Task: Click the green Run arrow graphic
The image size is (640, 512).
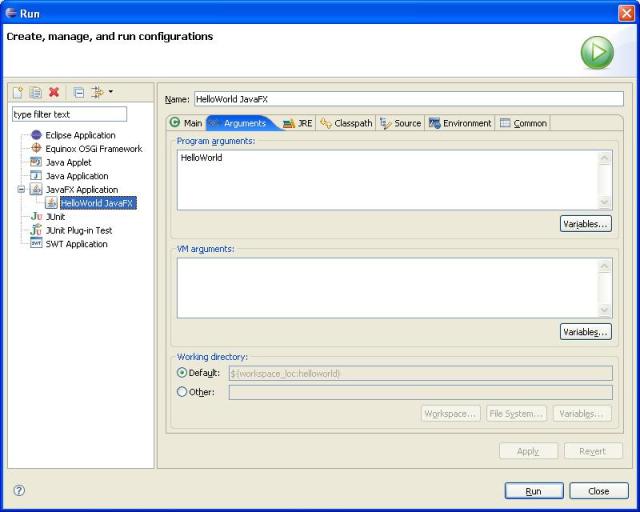Action: (597, 53)
